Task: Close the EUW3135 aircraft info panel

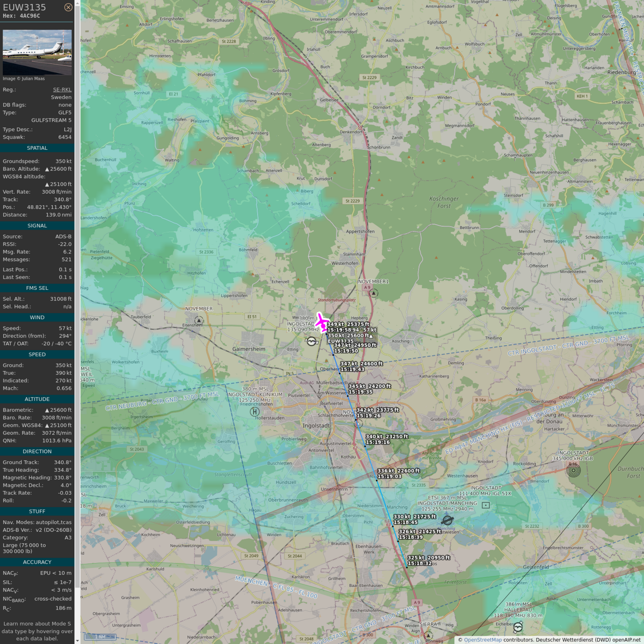Action: [68, 7]
